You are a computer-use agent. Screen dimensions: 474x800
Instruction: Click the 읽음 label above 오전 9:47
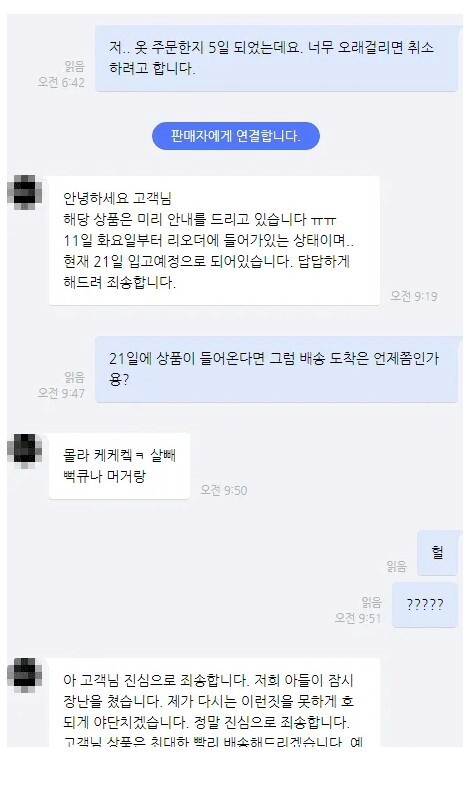(x=74, y=377)
